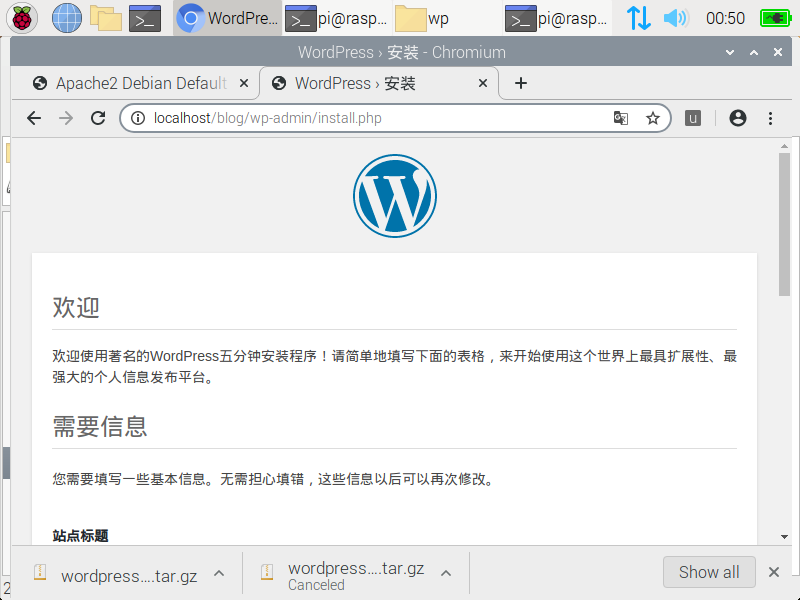Open Chromium's three-dot menu

coord(770,118)
